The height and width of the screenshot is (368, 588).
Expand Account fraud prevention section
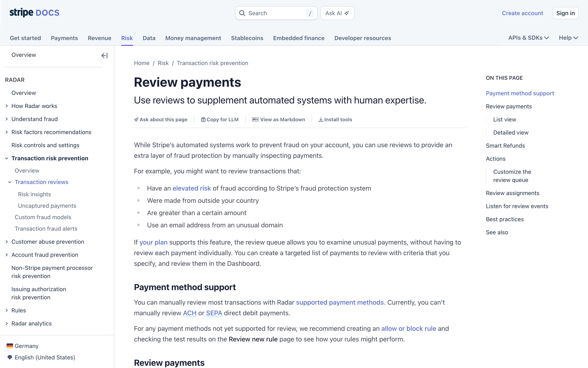coord(7,255)
